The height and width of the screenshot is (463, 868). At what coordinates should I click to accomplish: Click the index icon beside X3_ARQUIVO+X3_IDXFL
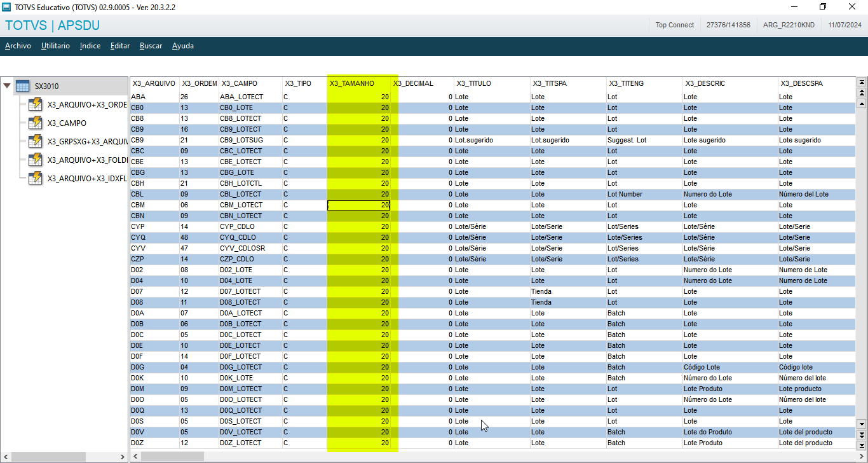point(36,178)
